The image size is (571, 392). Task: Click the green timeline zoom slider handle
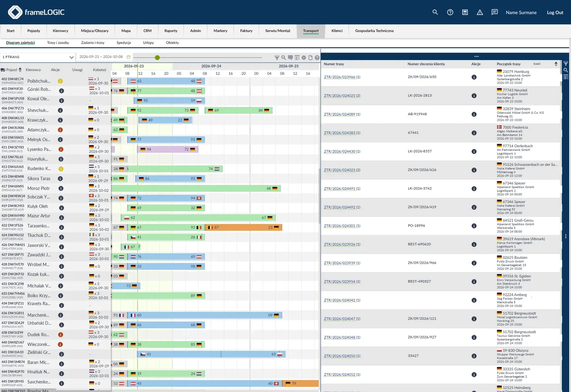tap(157, 57)
